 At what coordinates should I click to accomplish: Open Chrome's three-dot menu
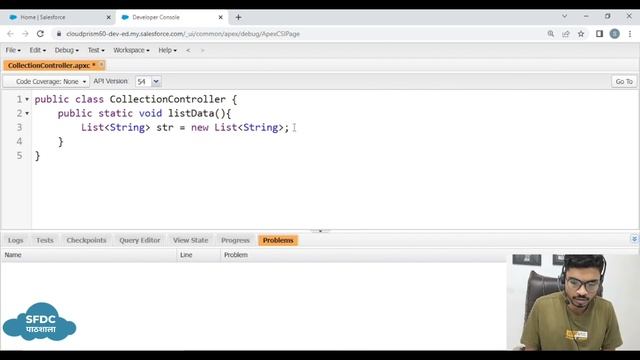pyautogui.click(x=630, y=34)
